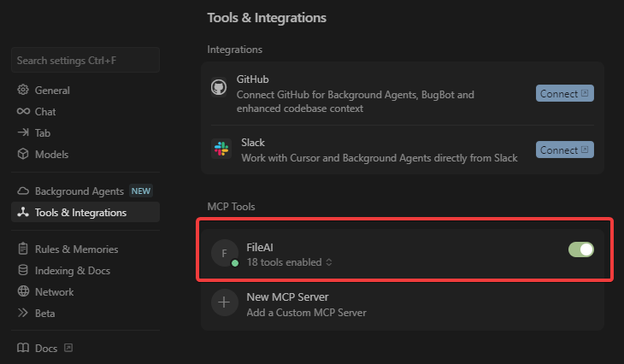The width and height of the screenshot is (624, 364).
Task: Open the Beta settings section
Action: 44,314
